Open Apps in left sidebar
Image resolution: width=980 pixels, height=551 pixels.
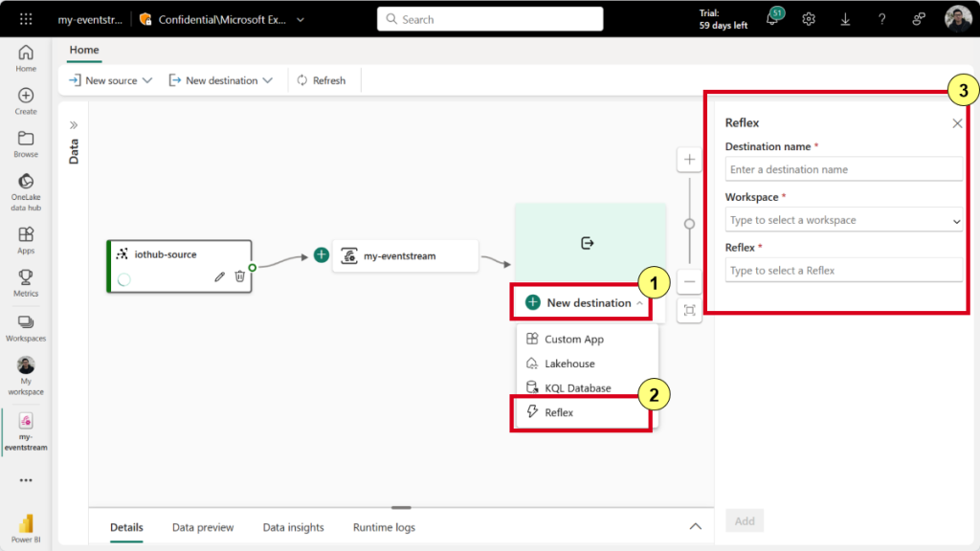(26, 240)
